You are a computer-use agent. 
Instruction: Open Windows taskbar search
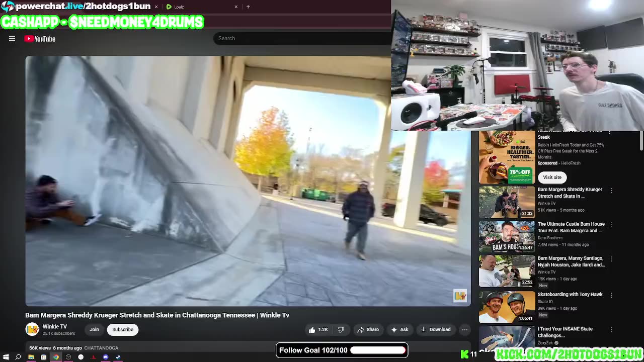18,357
